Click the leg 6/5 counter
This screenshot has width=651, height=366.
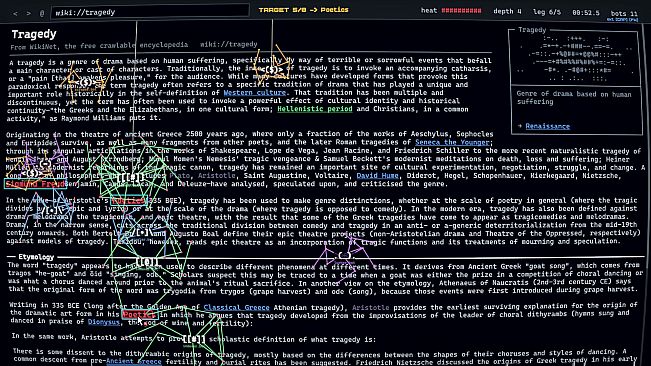547,12
